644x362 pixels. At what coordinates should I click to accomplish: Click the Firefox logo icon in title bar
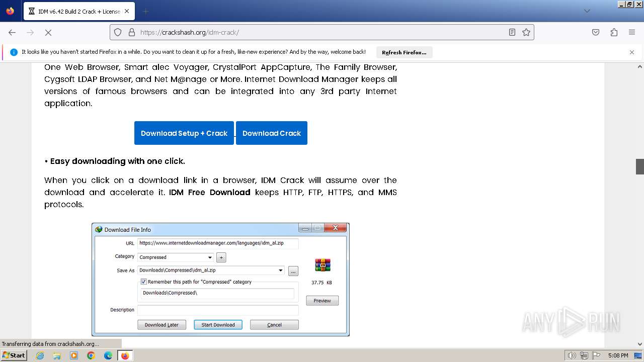10,11
